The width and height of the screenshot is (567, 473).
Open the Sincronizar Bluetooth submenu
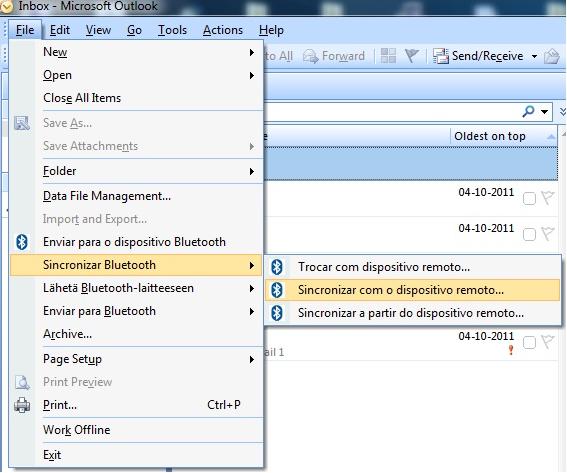[136, 265]
